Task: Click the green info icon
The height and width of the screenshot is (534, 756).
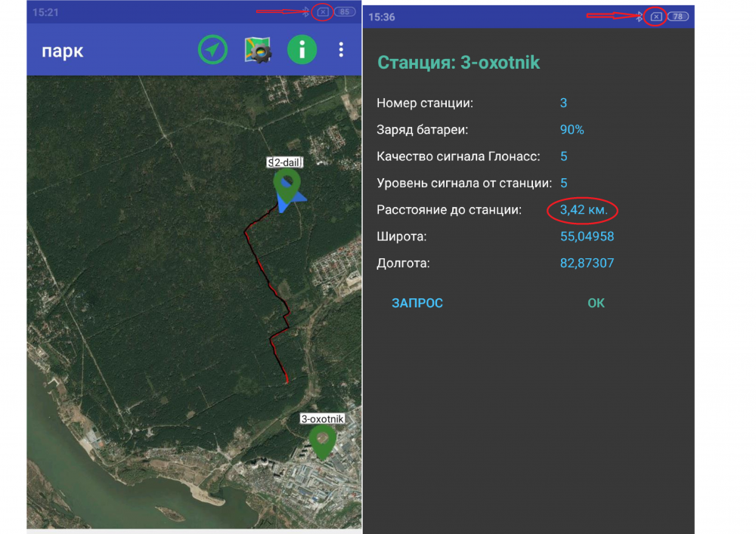Action: coord(302,50)
